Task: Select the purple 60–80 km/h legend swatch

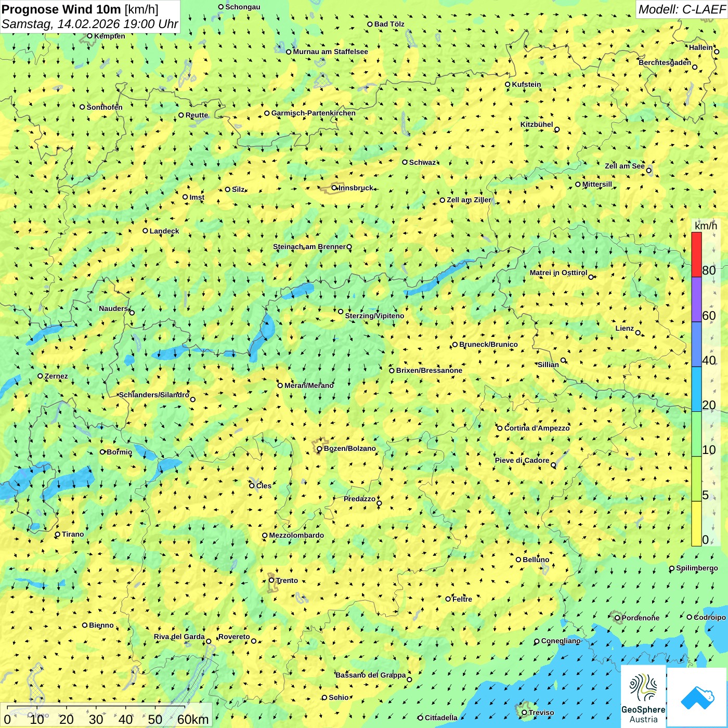Action: tap(696, 300)
